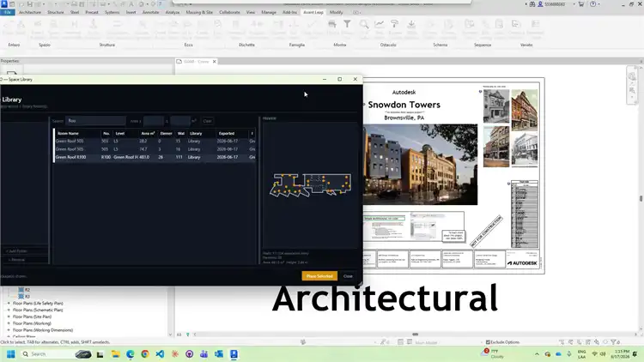This screenshot has height=362, width=644.
Task: Toggle the Exclude Options checkbox
Action: pyautogui.click(x=488, y=342)
